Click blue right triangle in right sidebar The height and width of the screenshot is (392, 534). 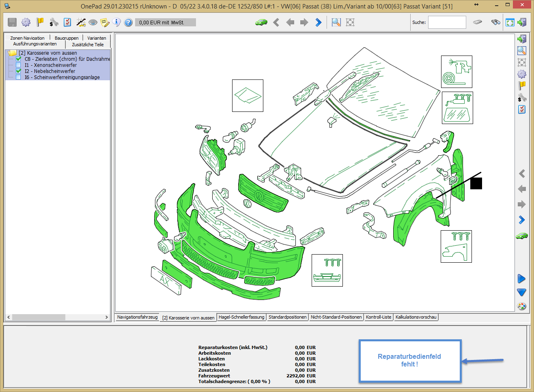(x=522, y=279)
